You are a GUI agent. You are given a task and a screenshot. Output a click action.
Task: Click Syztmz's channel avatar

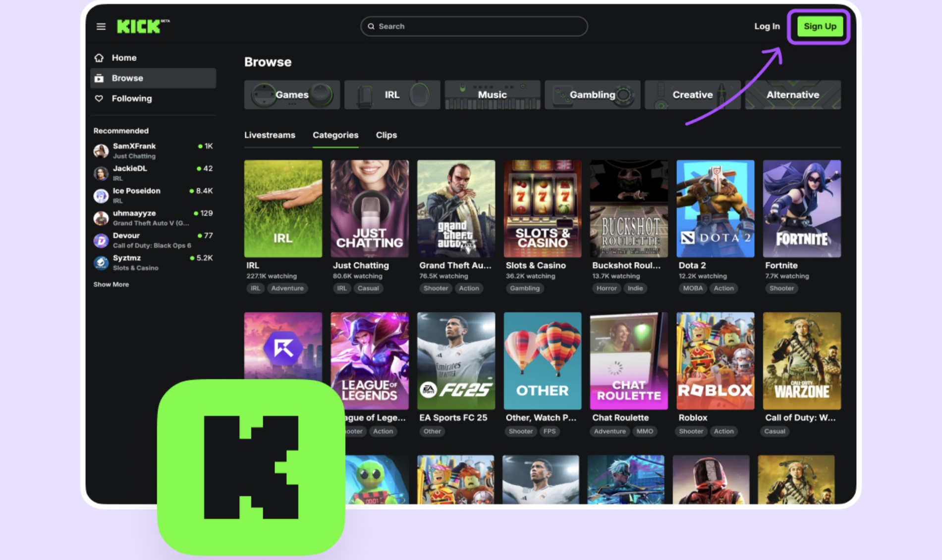click(101, 263)
